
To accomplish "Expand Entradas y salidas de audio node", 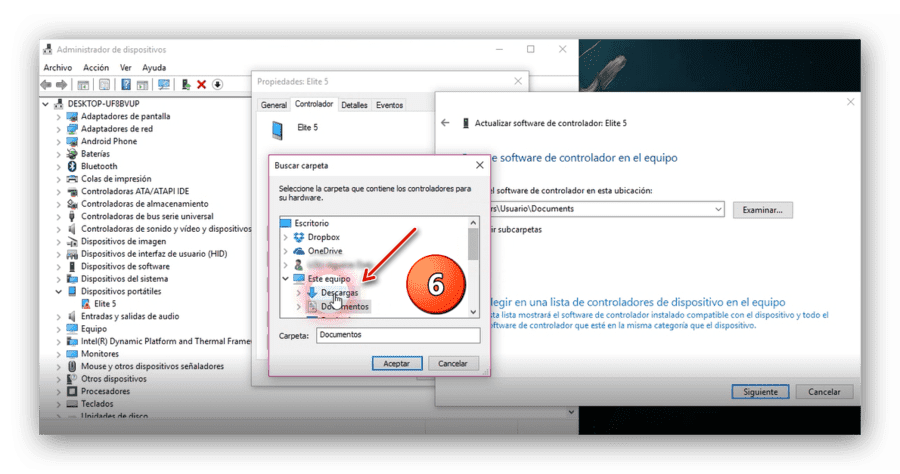I will coord(59,316).
